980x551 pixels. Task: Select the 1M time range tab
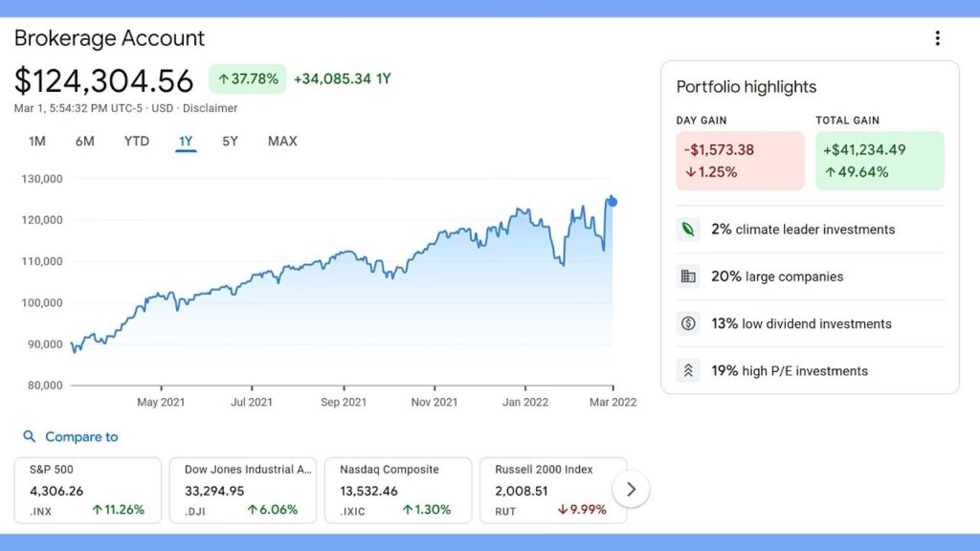pyautogui.click(x=37, y=142)
